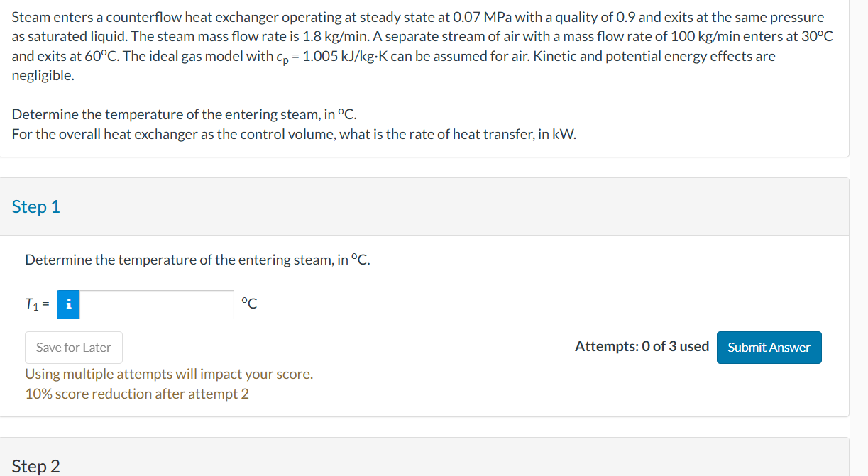The height and width of the screenshot is (476, 868).
Task: Collapse the Step 1 section
Action: pos(36,206)
